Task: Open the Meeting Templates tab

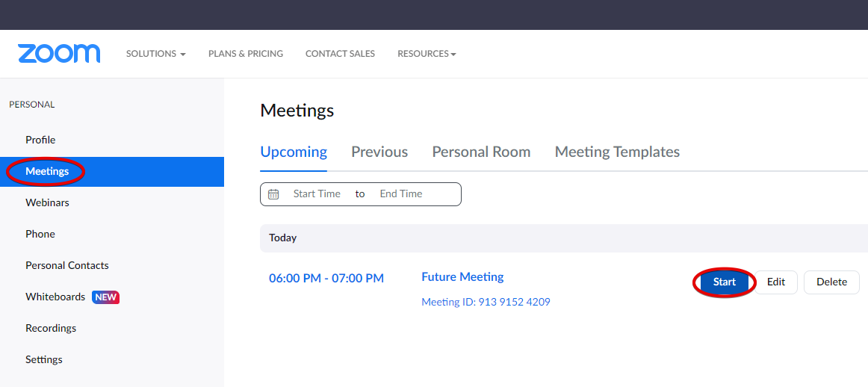Action: click(617, 152)
